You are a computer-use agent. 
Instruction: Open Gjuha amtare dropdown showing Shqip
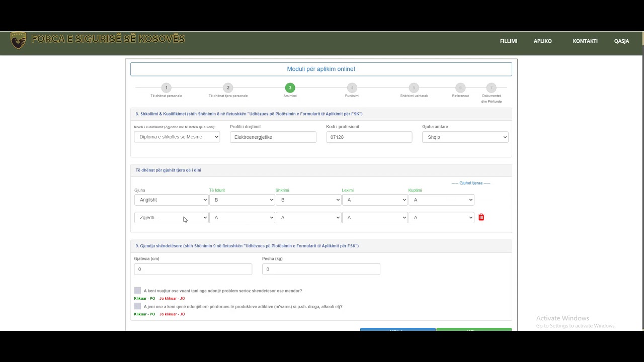465,137
